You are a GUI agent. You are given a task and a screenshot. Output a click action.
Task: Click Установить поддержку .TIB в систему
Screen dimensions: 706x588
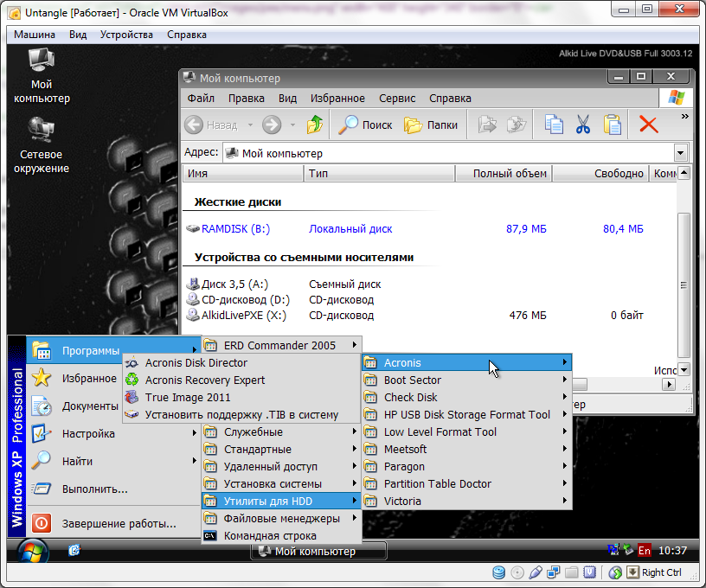coord(241,415)
